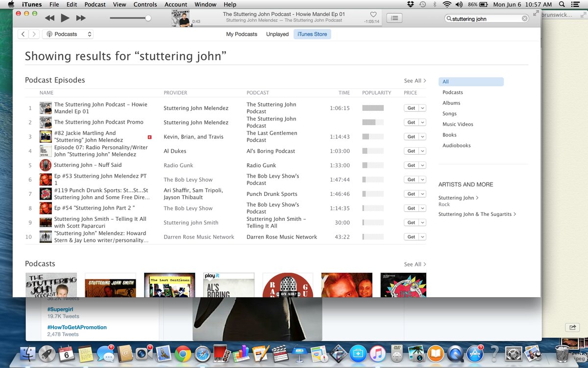Select the iTunes Store tab
The height and width of the screenshot is (368, 588).
(312, 34)
